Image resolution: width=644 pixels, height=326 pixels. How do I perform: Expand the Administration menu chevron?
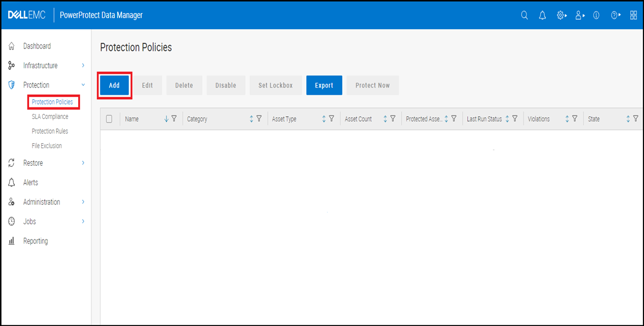click(x=83, y=202)
